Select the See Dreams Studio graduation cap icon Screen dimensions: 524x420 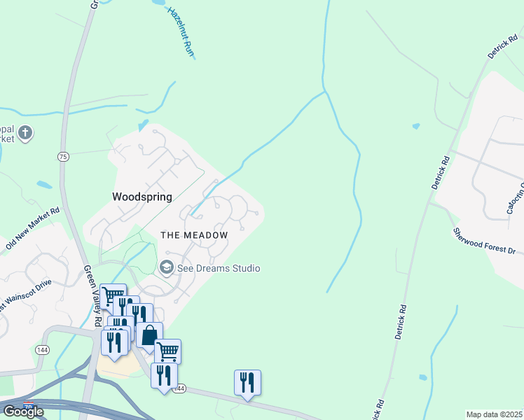click(x=166, y=268)
